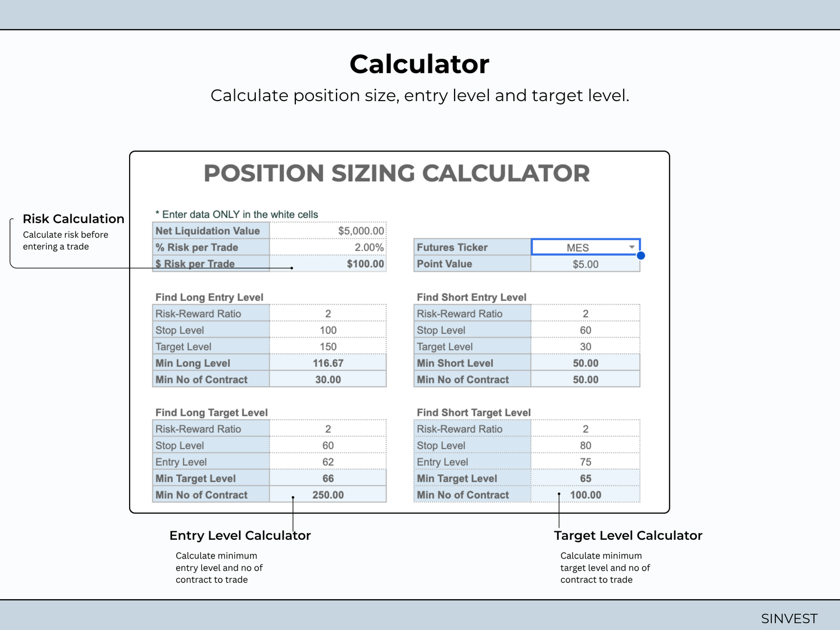840x630 pixels.
Task: Click the $ Risk per Trade result $100.00
Action: click(x=328, y=263)
